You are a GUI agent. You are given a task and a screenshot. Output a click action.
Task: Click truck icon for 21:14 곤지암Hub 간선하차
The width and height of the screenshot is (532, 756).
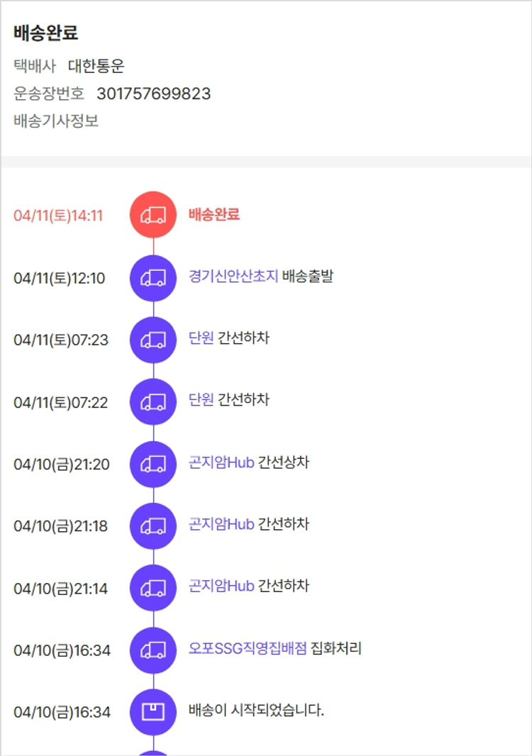pyautogui.click(x=153, y=588)
